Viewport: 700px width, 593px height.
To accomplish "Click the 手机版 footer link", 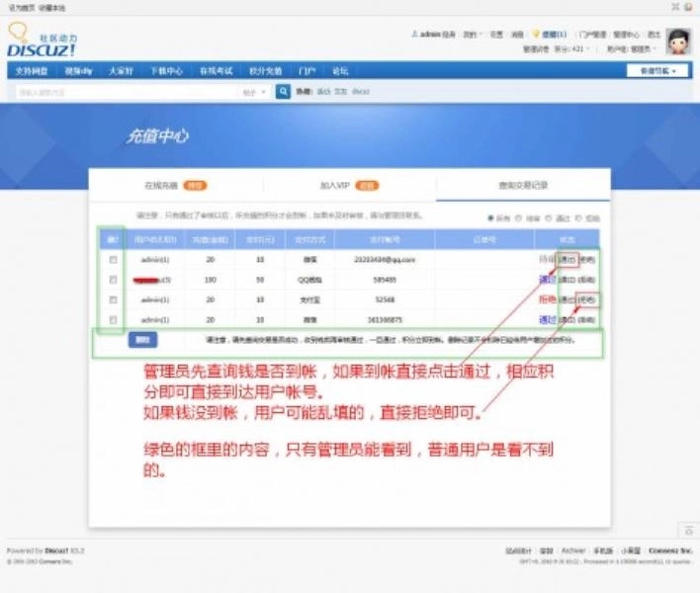I will [603, 551].
